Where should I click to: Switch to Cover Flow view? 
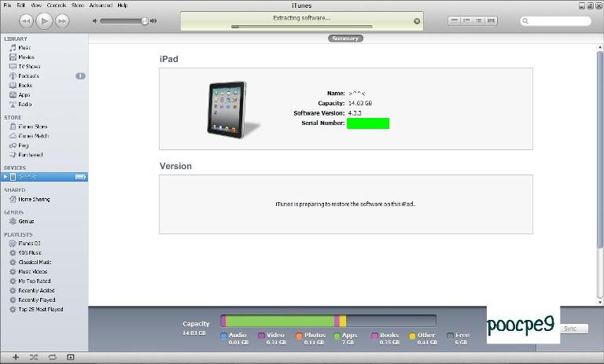pyautogui.click(x=491, y=20)
